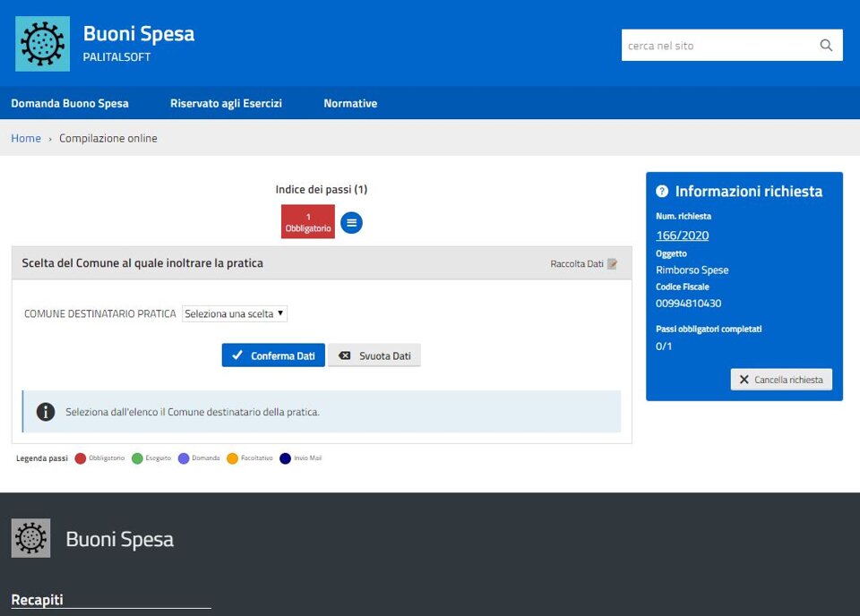The width and height of the screenshot is (860, 616).
Task: Click the help question mark icon
Action: (x=662, y=192)
